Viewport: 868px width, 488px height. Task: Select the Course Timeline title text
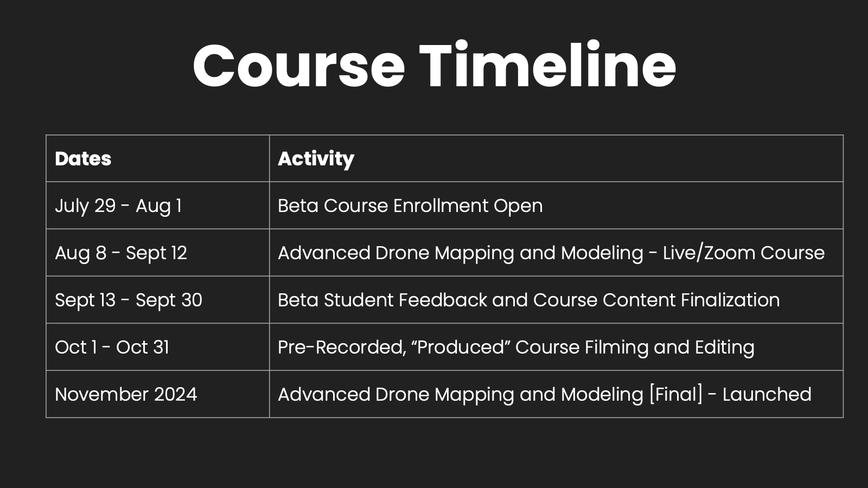pos(434,65)
